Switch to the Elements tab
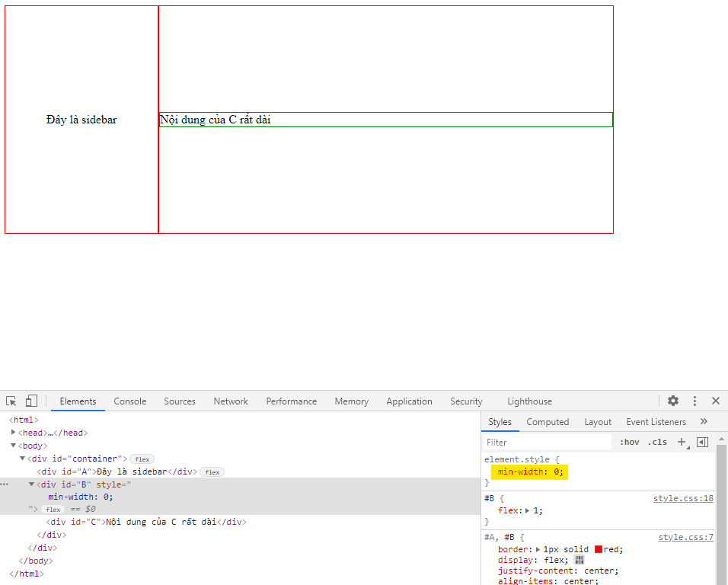This screenshot has height=585, width=728. (x=78, y=401)
